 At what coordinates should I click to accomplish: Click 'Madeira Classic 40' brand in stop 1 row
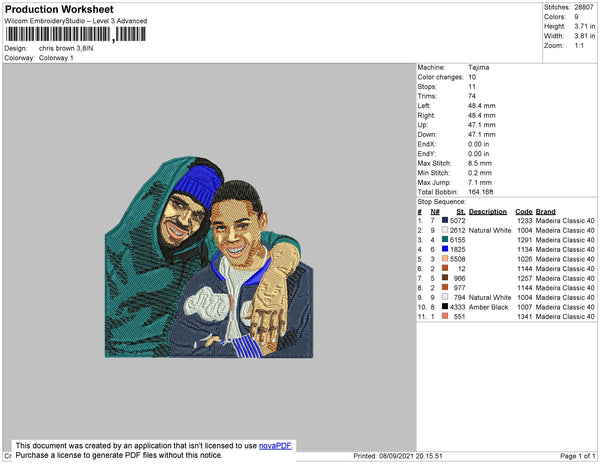[x=565, y=221]
